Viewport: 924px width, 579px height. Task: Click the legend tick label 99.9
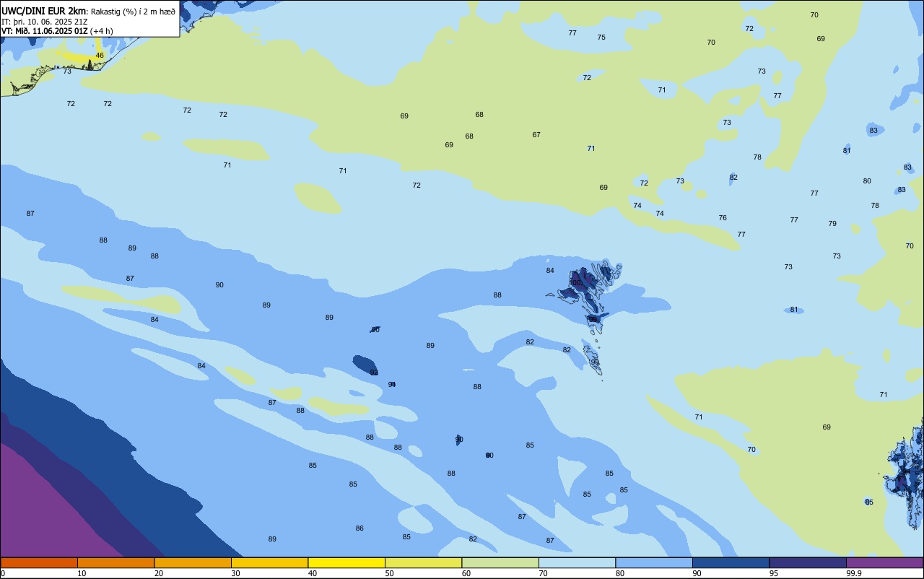point(854,573)
